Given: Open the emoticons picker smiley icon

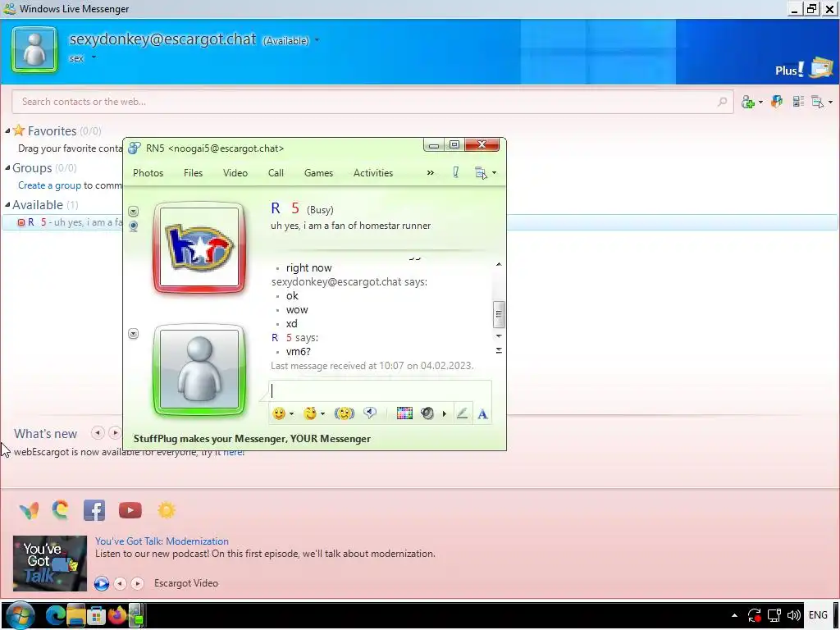Looking at the screenshot, I should point(279,413).
